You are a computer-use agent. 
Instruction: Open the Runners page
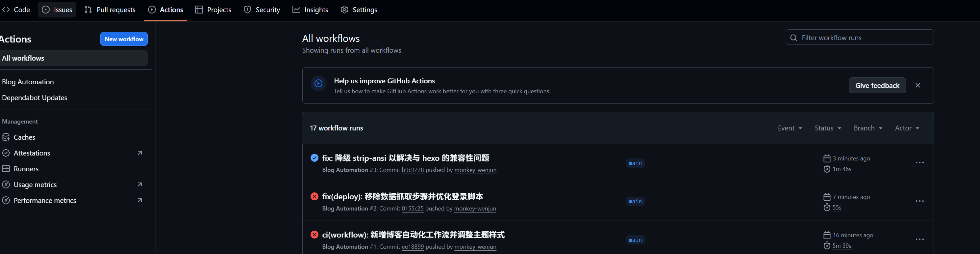[26, 169]
